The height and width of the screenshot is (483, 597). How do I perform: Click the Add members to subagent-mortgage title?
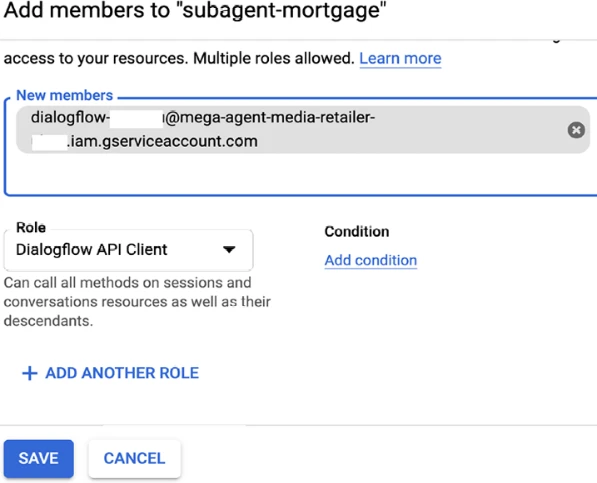coord(195,10)
